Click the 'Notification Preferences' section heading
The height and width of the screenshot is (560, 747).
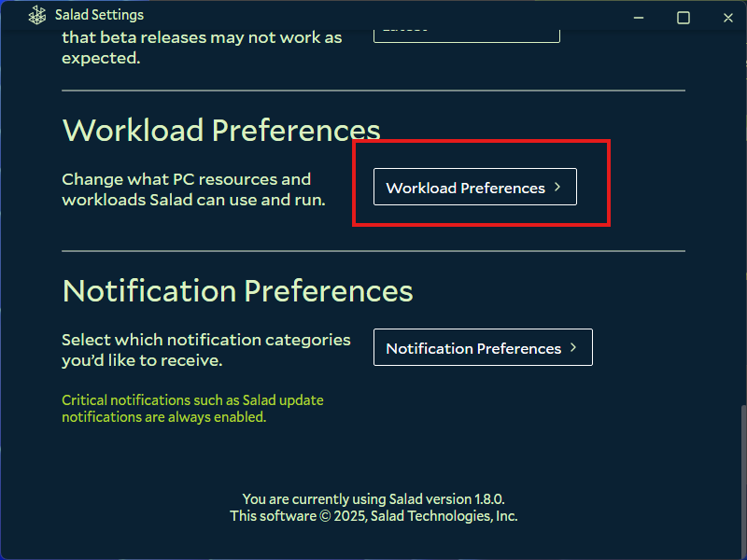(x=238, y=290)
